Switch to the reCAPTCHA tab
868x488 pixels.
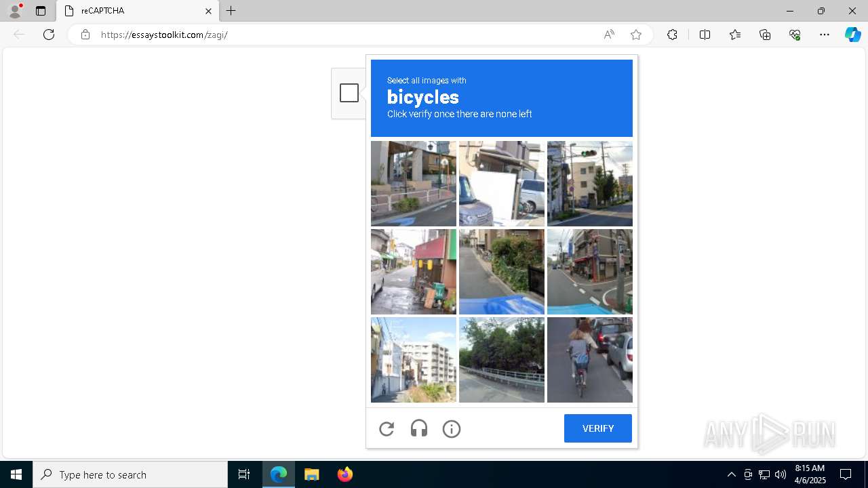pyautogui.click(x=138, y=11)
